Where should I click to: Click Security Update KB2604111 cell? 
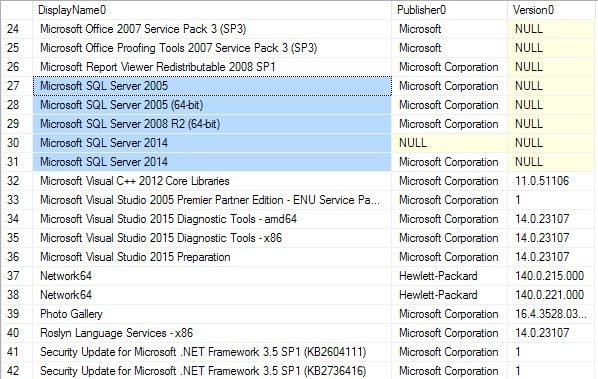point(212,352)
